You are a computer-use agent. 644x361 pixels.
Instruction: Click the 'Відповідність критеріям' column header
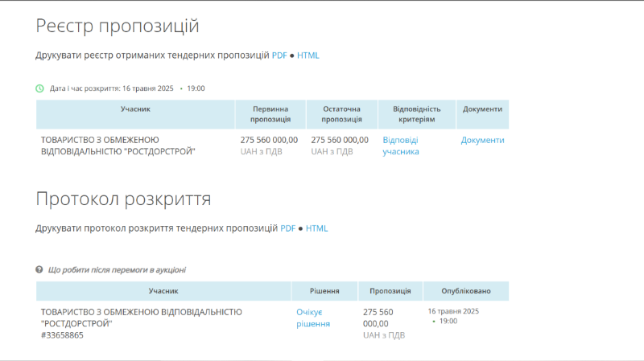coord(417,114)
